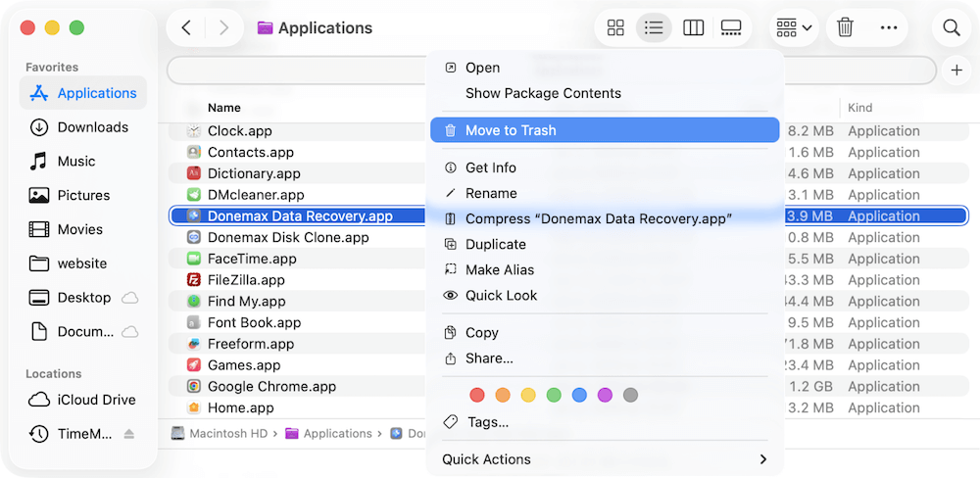Image resolution: width=980 pixels, height=478 pixels.
Task: Select the FileZilla.app row
Action: 567,280
